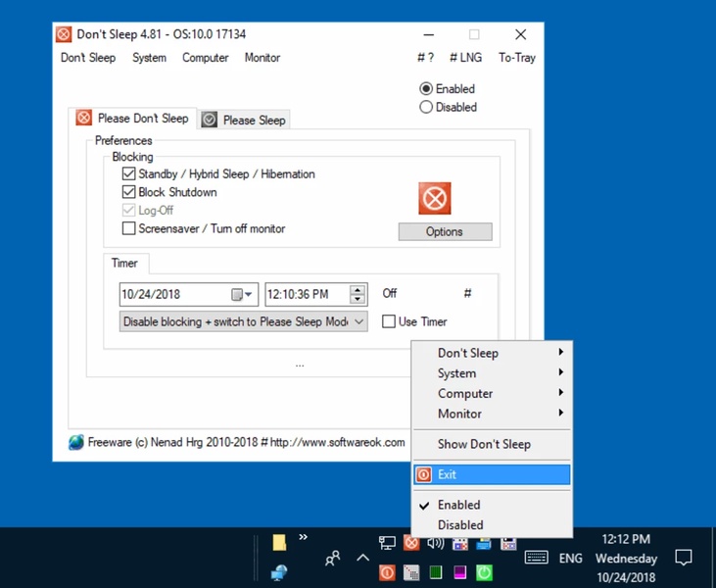Click the 12:10:36 PM time input field
This screenshot has width=716, height=588.
point(306,294)
